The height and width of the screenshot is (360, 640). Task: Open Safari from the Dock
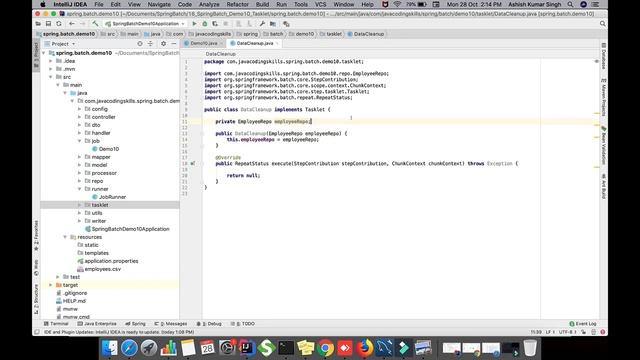[129, 348]
